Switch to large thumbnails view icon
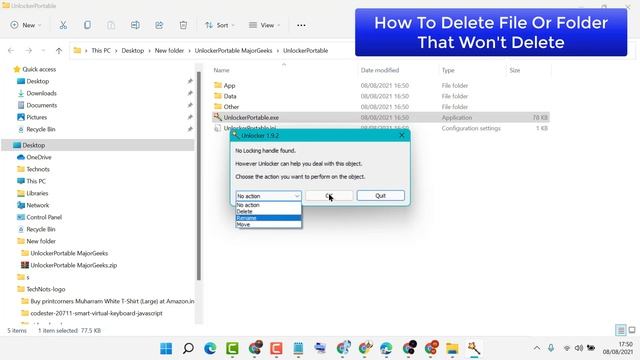The height and width of the screenshot is (360, 640). tap(632, 330)
